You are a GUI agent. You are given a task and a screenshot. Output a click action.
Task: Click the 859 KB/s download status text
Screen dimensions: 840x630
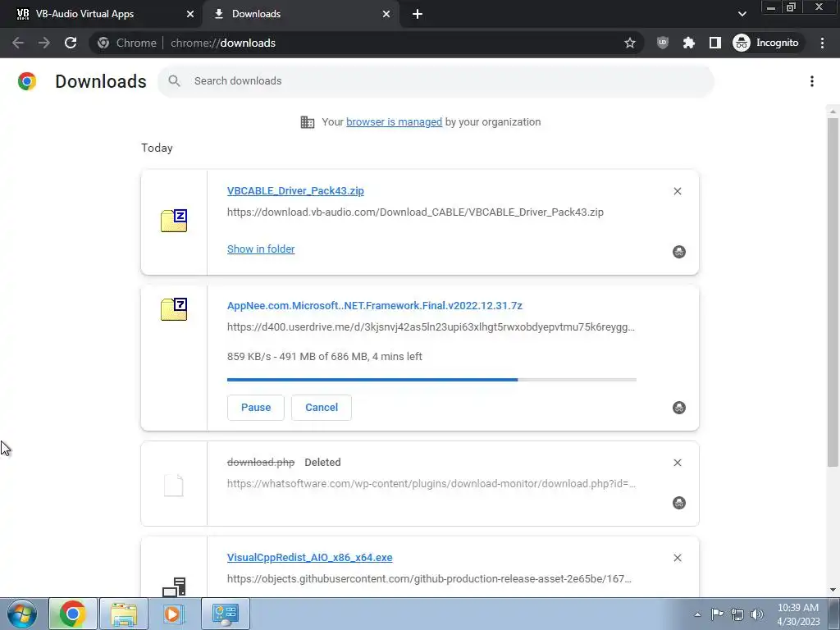coord(325,357)
